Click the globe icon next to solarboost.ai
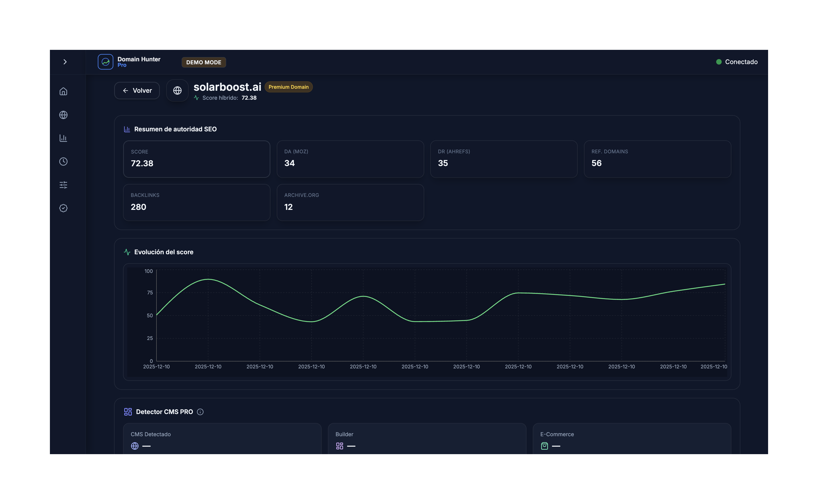Viewport: 818px width, 504px height. pyautogui.click(x=177, y=90)
